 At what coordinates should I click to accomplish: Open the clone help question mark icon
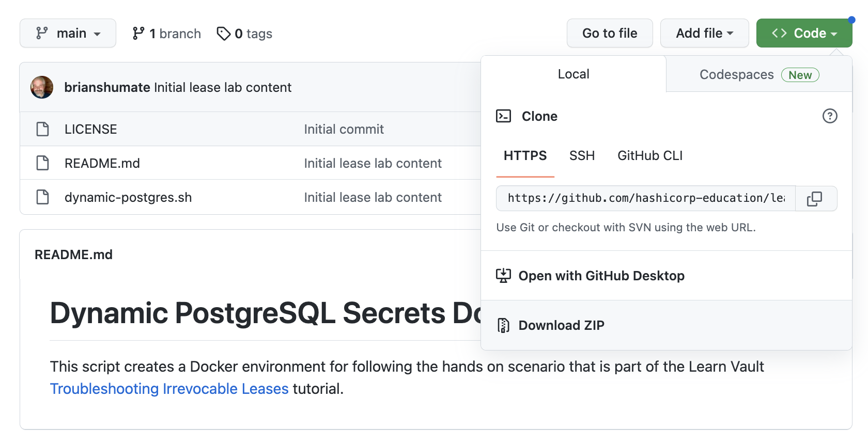pos(830,116)
